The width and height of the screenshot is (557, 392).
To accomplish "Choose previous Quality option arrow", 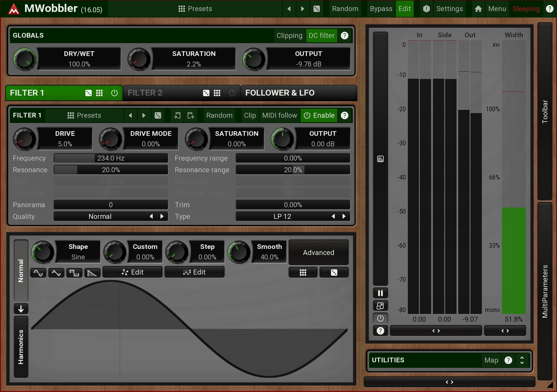I will (151, 216).
